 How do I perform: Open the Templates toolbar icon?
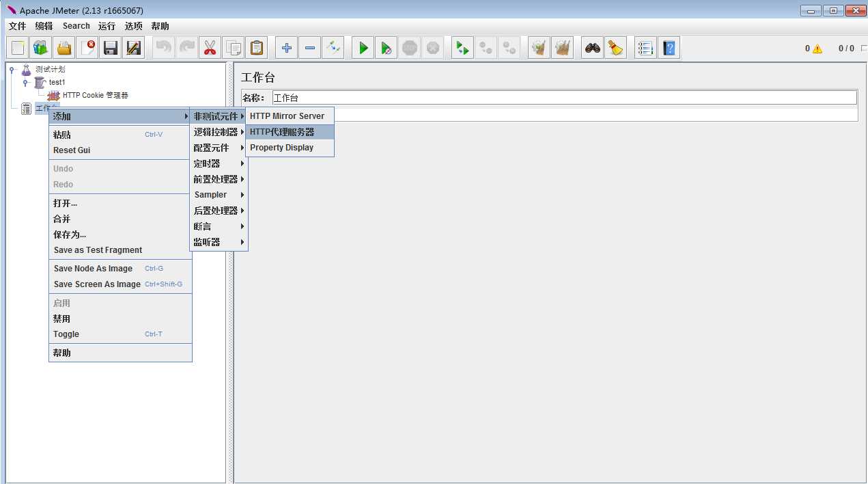(x=42, y=48)
